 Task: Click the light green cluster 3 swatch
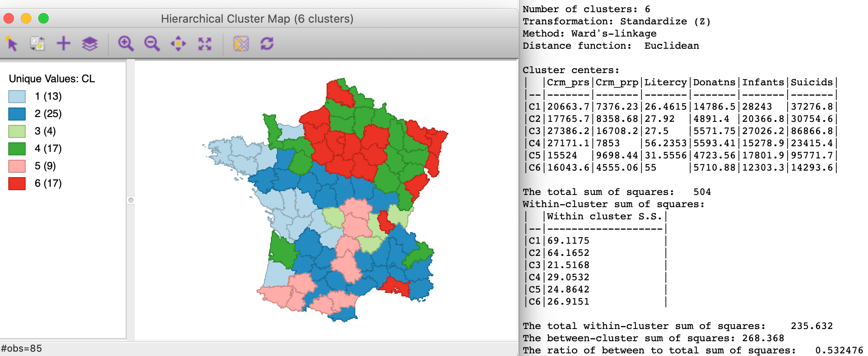point(17,131)
